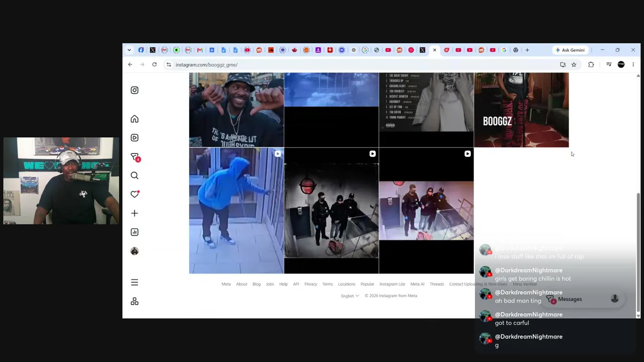This screenshot has height=362, width=644.
Task: Open the Search magnifier in sidebar
Action: 134,175
